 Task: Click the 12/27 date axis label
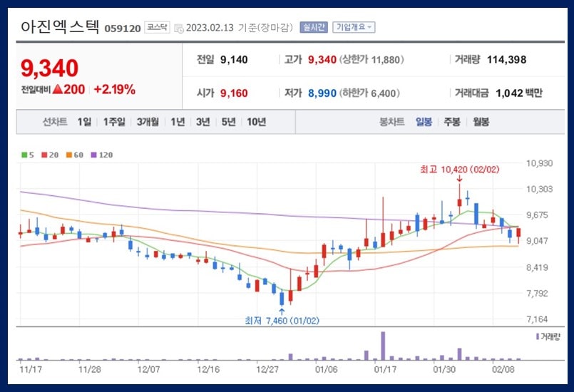(x=267, y=369)
